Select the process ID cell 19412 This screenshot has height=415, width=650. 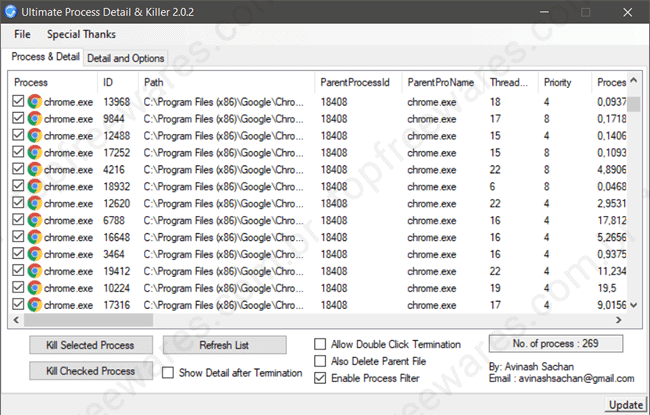116,271
